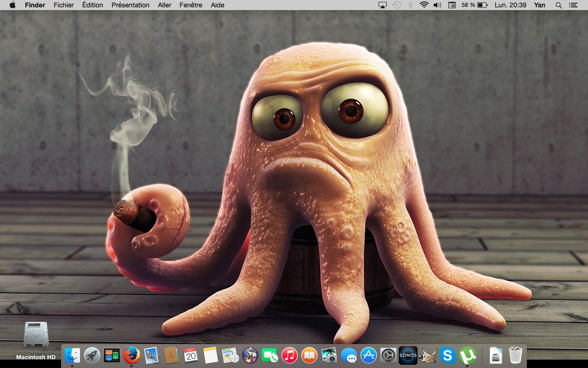Screen dimensions: 588x368
Task: Launch GIMP from the dock
Action: [x=428, y=355]
